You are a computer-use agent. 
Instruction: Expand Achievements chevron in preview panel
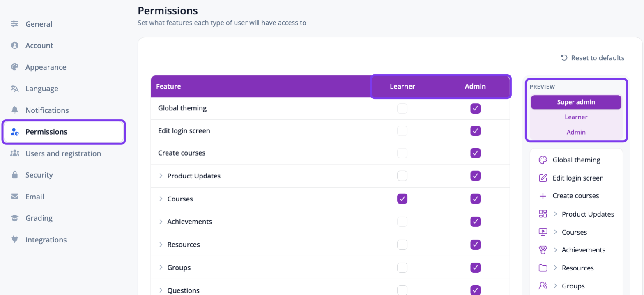tap(555, 250)
